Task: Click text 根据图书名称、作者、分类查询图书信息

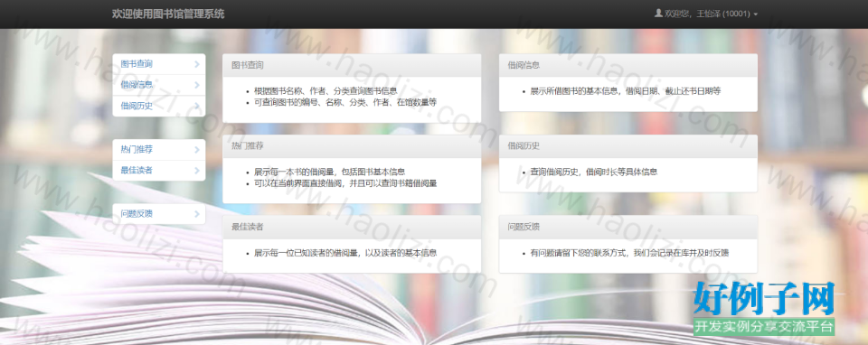Action: click(x=325, y=91)
